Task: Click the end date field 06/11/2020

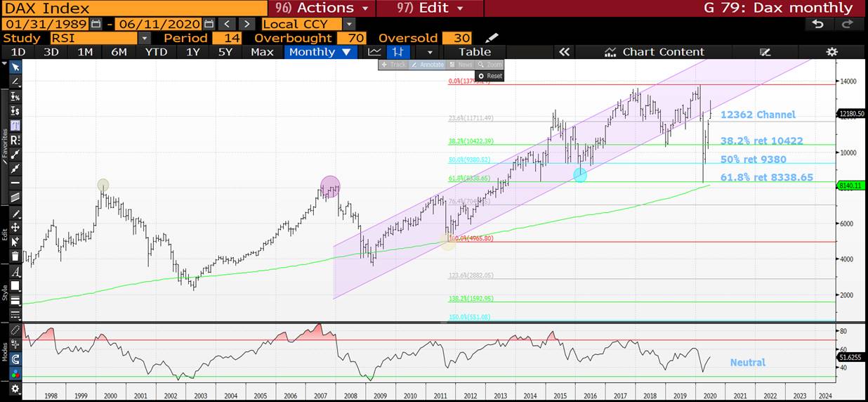Action: tap(159, 24)
